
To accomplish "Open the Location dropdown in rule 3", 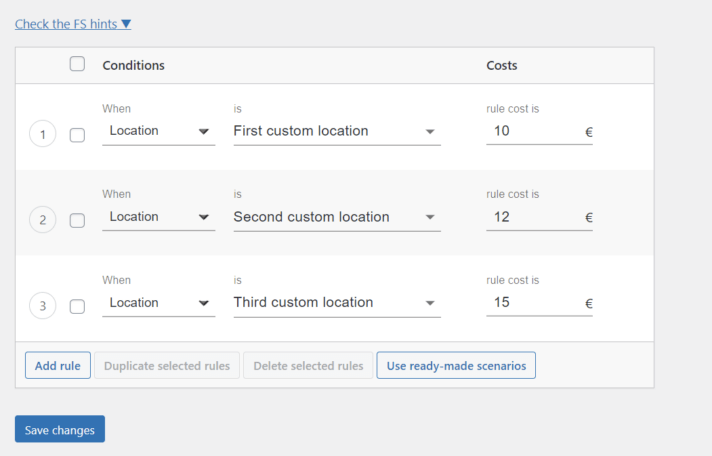I will click(159, 303).
